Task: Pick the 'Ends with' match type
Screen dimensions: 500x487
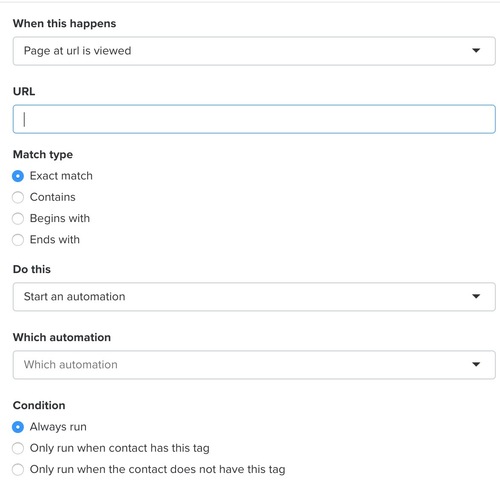Action: [x=18, y=240]
